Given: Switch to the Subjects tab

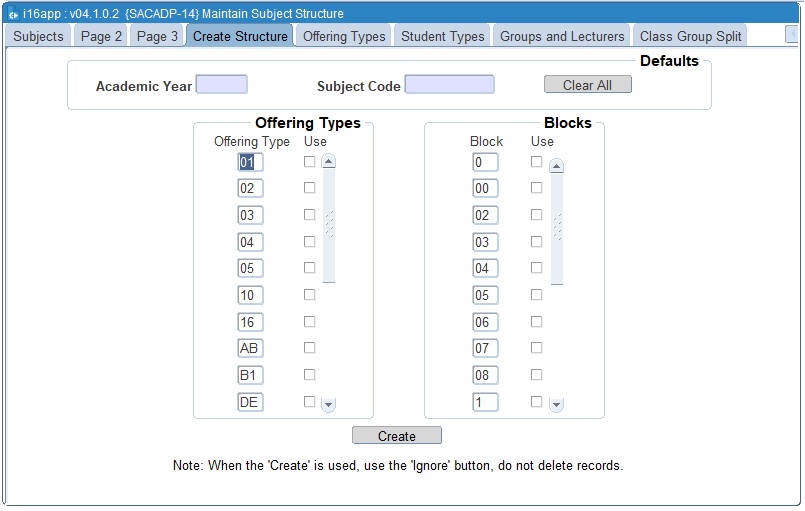Looking at the screenshot, I should tap(38, 37).
